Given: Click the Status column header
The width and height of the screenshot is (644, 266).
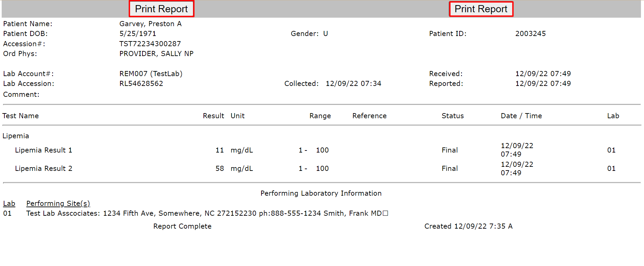Looking at the screenshot, I should [x=453, y=116].
